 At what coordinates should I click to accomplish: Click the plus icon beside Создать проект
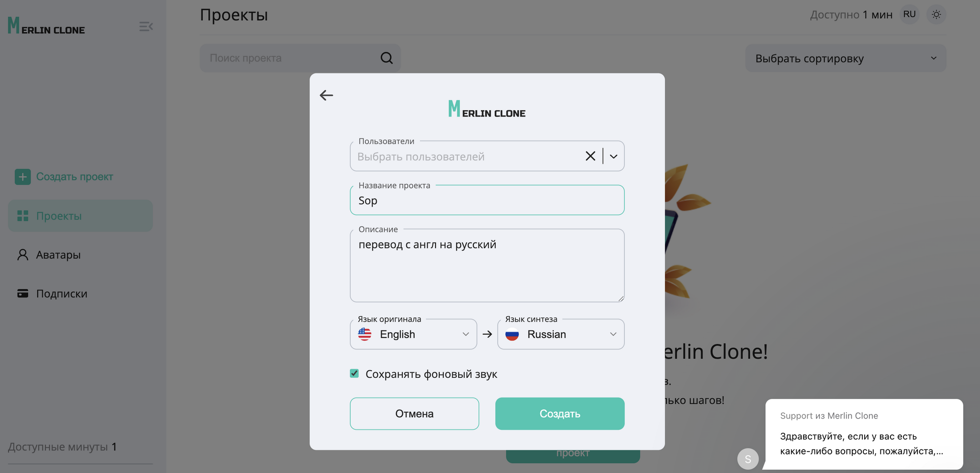coord(22,177)
